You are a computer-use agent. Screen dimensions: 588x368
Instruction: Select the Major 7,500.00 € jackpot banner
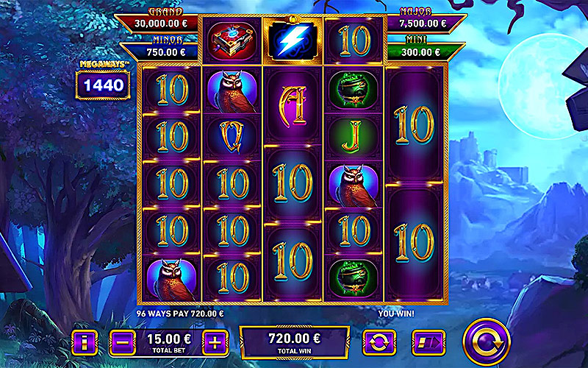[426, 21]
